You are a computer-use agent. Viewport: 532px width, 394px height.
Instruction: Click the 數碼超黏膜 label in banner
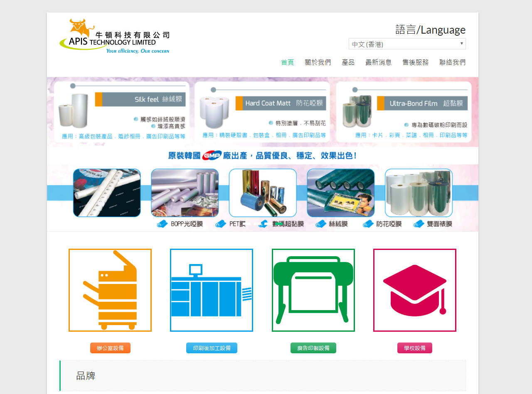[x=288, y=224]
